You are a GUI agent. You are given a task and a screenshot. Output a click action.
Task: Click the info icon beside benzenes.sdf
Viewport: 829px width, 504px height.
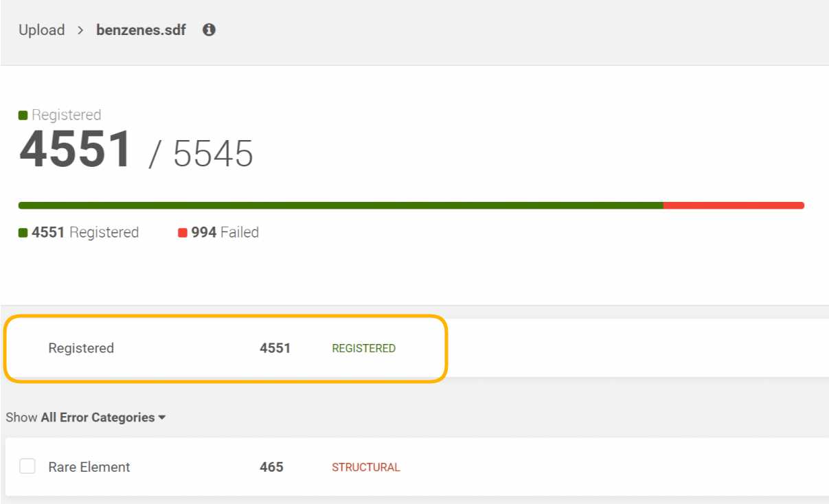click(209, 30)
